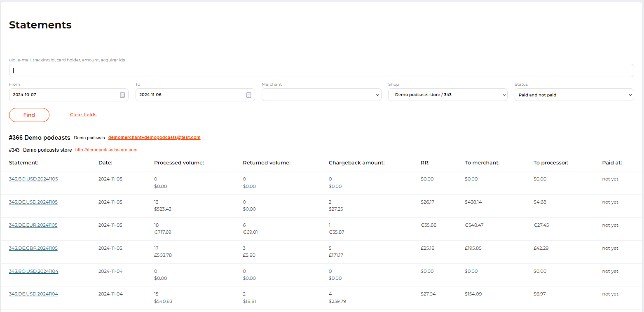Open statement 343.DE.GBP.20241105
Viewport: 644px width, 312px height.
(x=33, y=249)
